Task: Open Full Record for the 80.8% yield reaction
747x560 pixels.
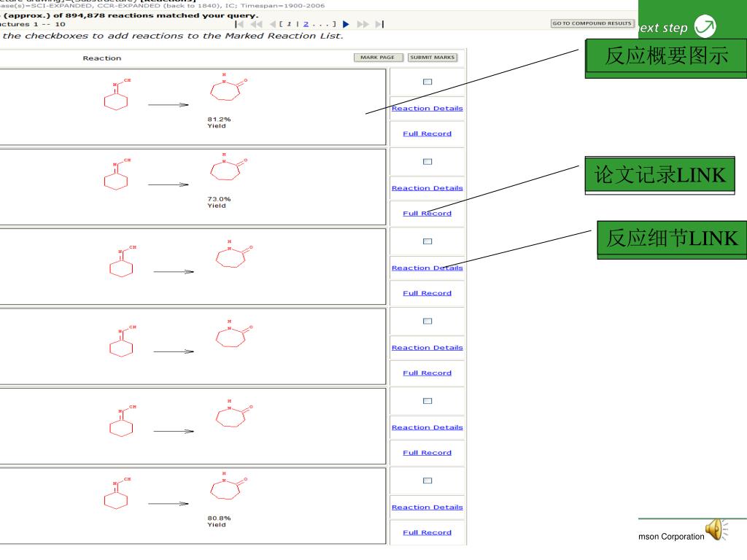Action: pyautogui.click(x=427, y=532)
